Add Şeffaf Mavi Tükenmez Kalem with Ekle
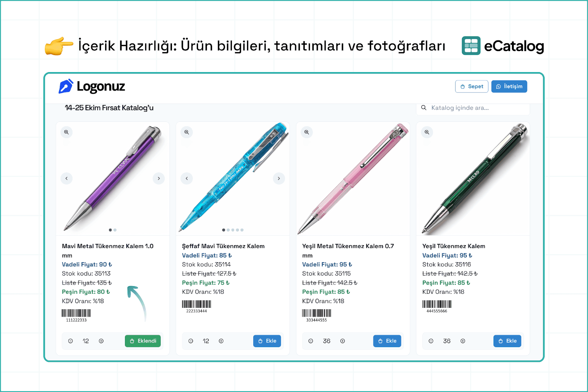The width and height of the screenshot is (588, 392). 267,341
